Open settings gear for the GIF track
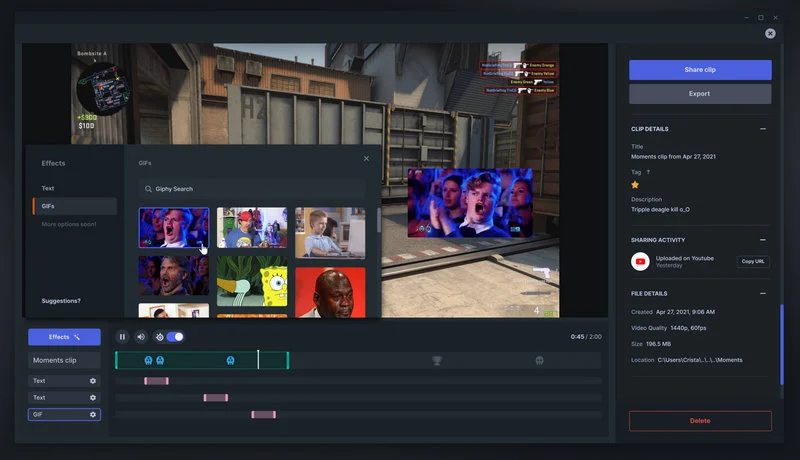800x460 pixels. pos(93,414)
